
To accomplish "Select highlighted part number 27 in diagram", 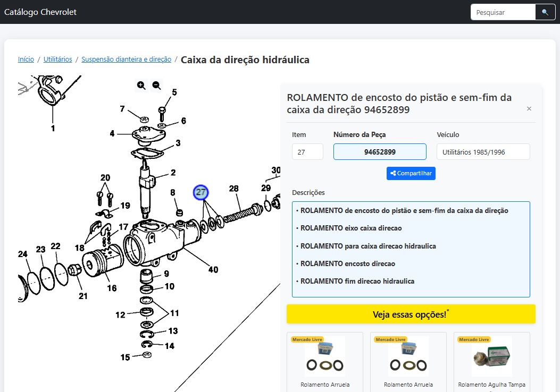I will click(200, 193).
